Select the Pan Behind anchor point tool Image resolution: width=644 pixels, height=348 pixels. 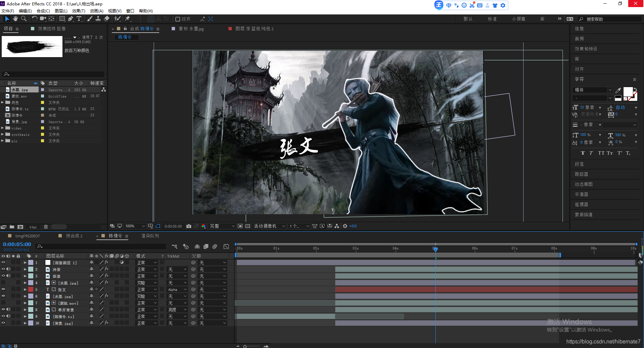pyautogui.click(x=51, y=19)
